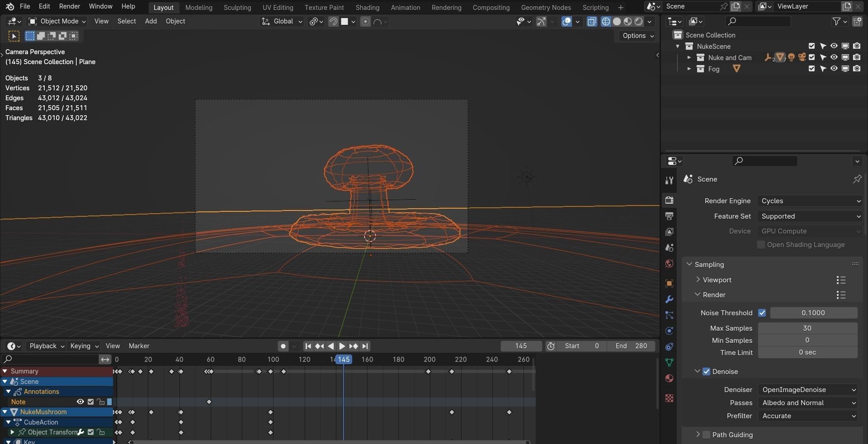The image size is (868, 444).
Task: Hide the Fog collection in viewport
Action: tap(834, 69)
